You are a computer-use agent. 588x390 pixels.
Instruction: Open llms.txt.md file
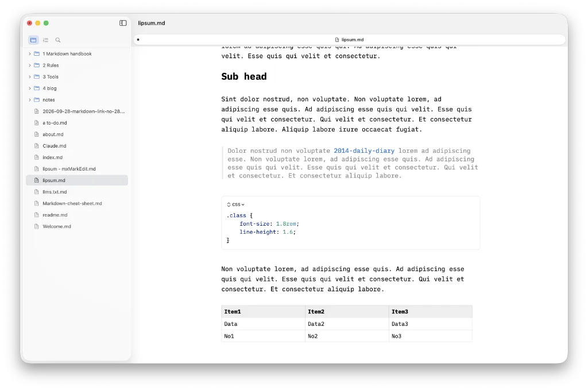(x=55, y=192)
